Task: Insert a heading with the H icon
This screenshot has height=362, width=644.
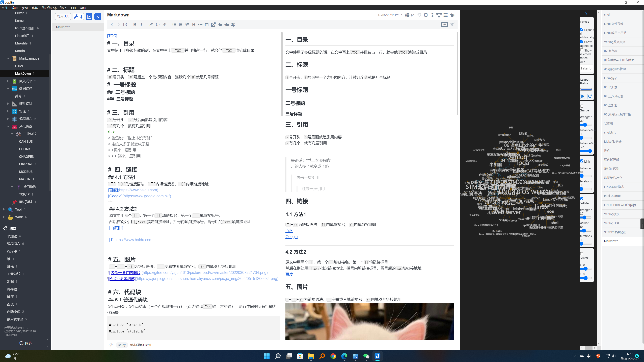Action: (x=194, y=25)
